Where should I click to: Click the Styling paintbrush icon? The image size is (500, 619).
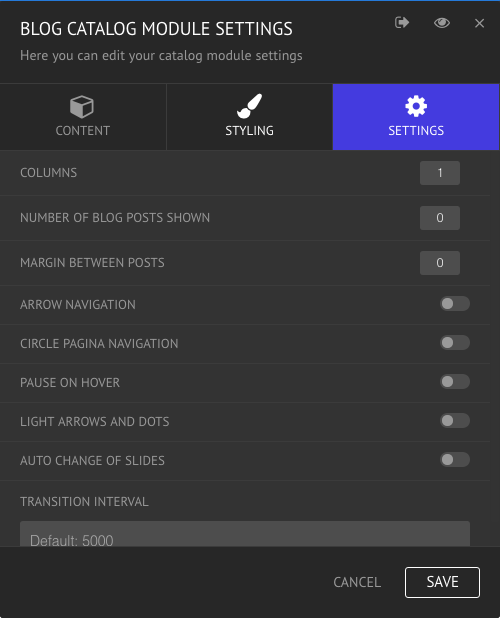(249, 106)
